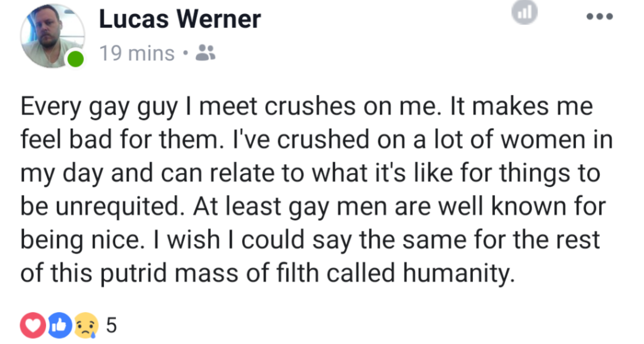Click the green online status dot
This screenshot has width=644, height=344.
click(75, 59)
